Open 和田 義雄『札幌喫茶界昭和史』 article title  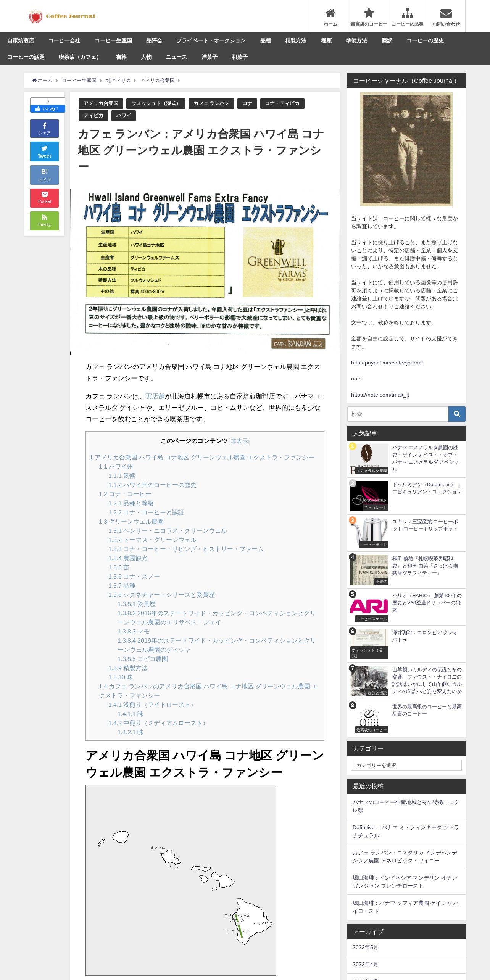[x=426, y=566]
